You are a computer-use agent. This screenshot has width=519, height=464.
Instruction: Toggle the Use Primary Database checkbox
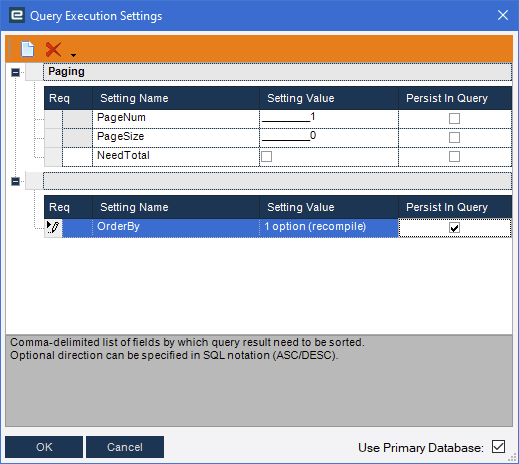498,447
